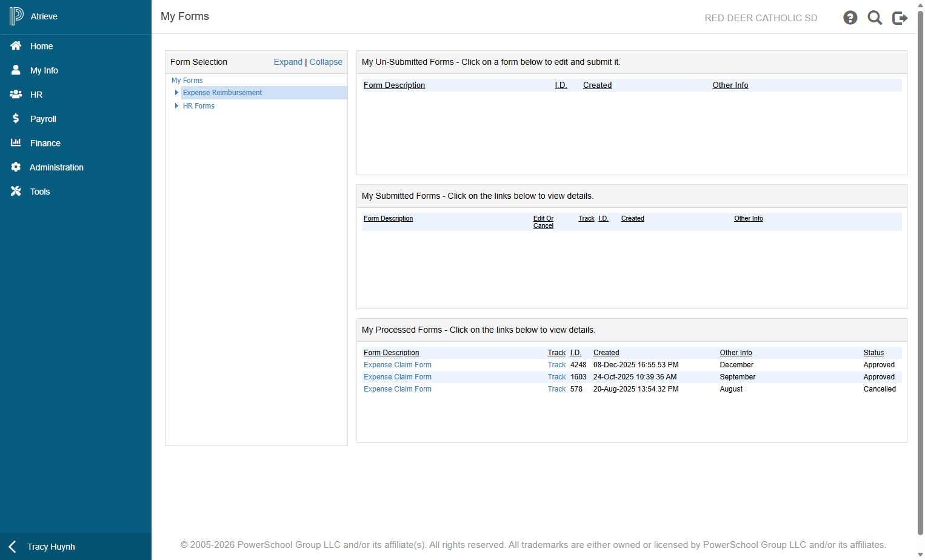
Task: Click the HR people group icon
Action: (x=16, y=95)
